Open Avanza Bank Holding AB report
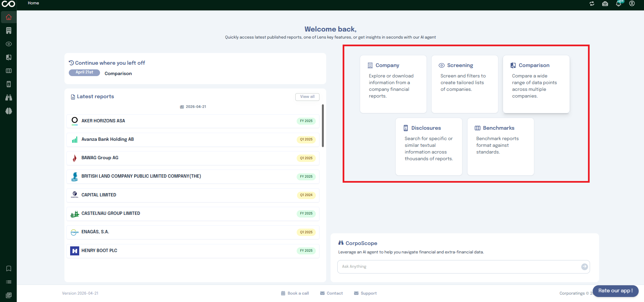 click(x=193, y=139)
